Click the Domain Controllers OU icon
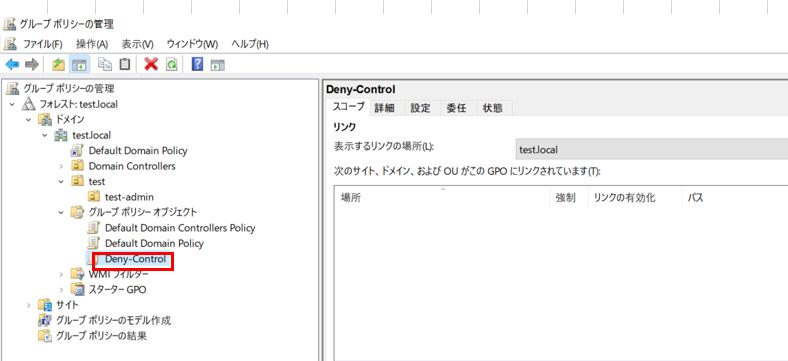The height and width of the screenshot is (361, 788). (77, 165)
